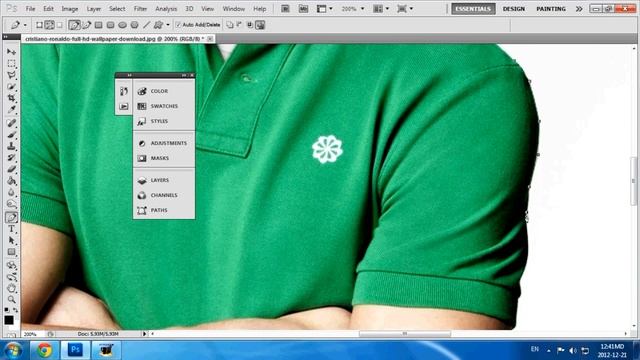Select the History Brush tool
This screenshot has height=360, width=640.
(11, 158)
